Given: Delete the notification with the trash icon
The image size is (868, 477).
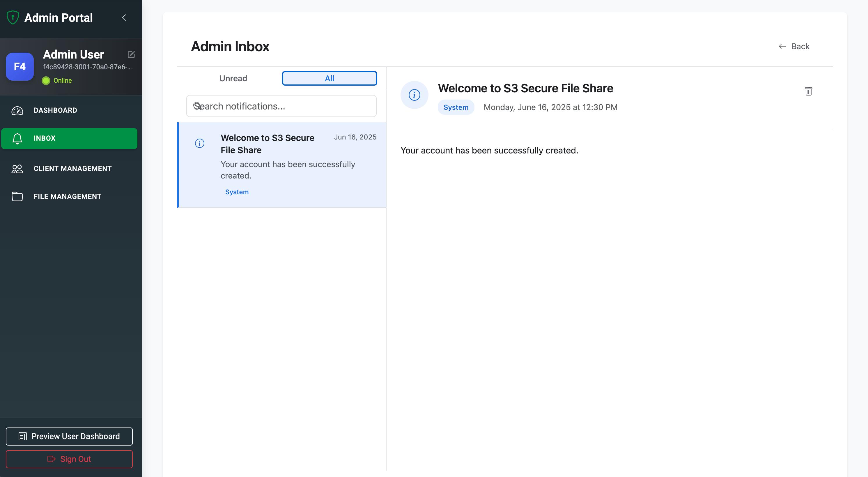Looking at the screenshot, I should tap(808, 91).
